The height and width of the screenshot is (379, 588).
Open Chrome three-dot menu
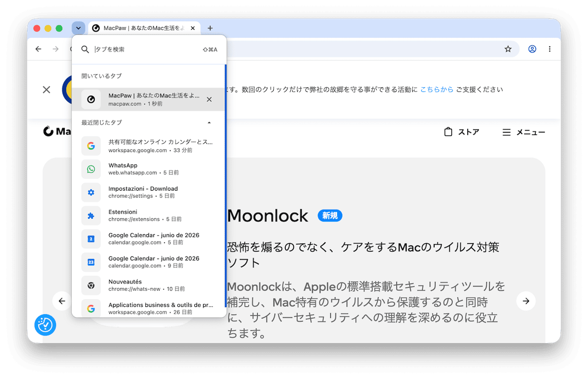(550, 49)
